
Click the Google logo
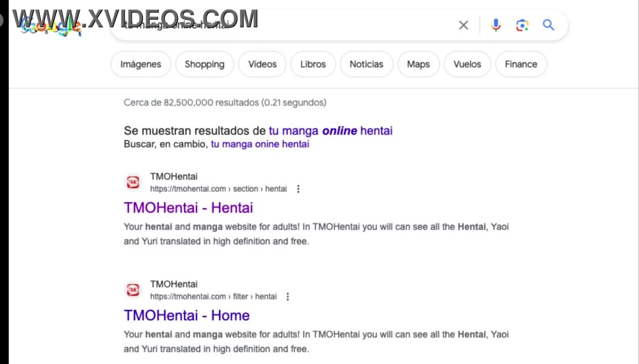tap(51, 26)
